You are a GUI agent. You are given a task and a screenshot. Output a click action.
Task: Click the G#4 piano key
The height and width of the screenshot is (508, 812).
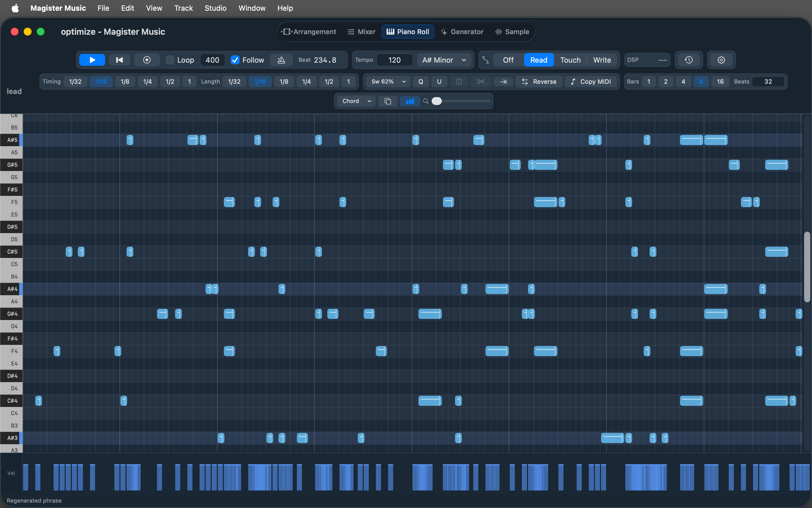tap(11, 314)
